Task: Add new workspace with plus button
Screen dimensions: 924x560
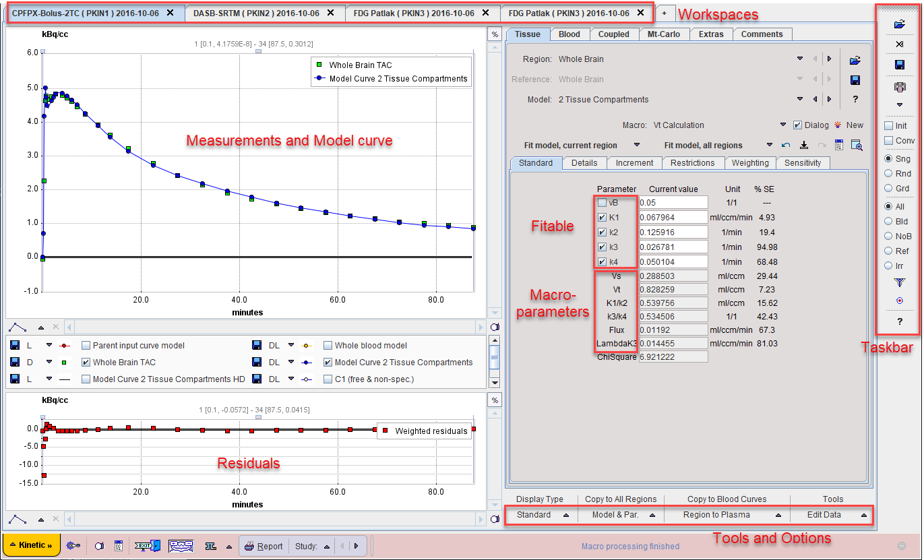Action: pos(665,13)
